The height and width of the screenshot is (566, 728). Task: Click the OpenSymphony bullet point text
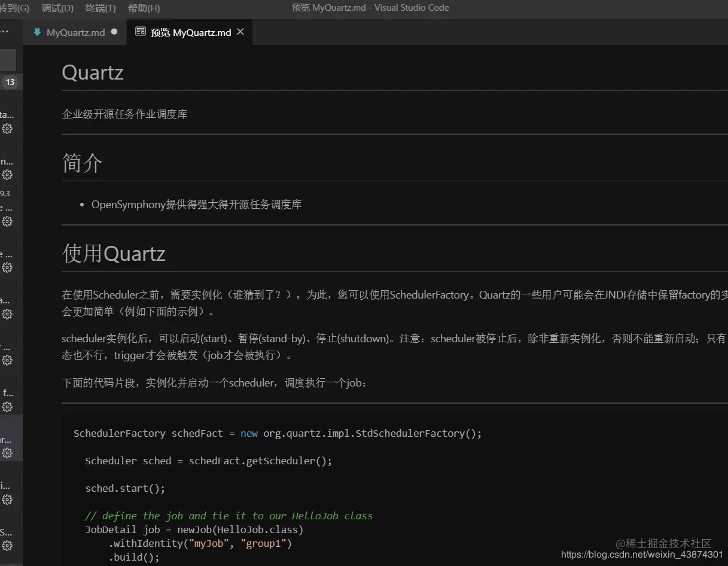196,205
